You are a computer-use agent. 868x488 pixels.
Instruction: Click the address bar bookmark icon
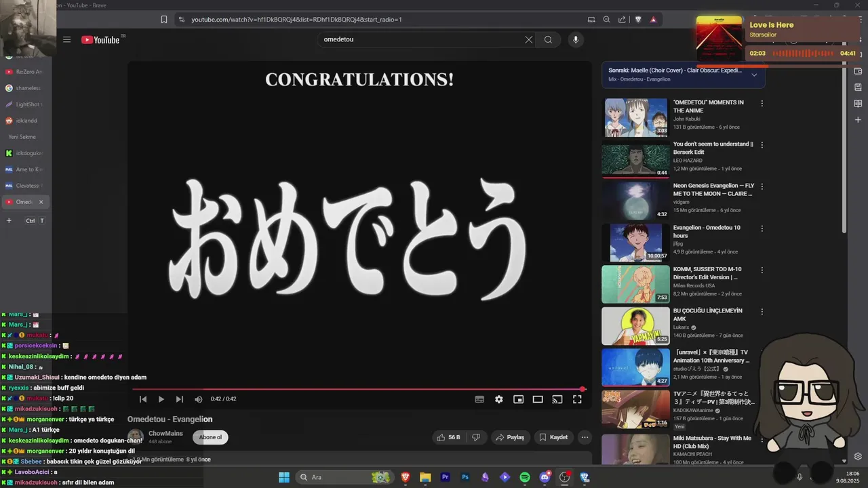[164, 20]
